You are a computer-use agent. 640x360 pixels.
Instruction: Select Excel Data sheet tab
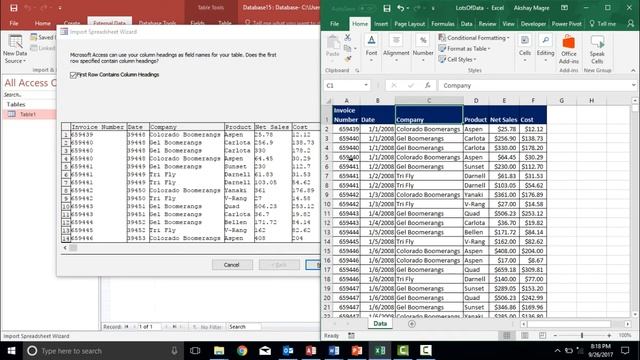tap(380, 324)
